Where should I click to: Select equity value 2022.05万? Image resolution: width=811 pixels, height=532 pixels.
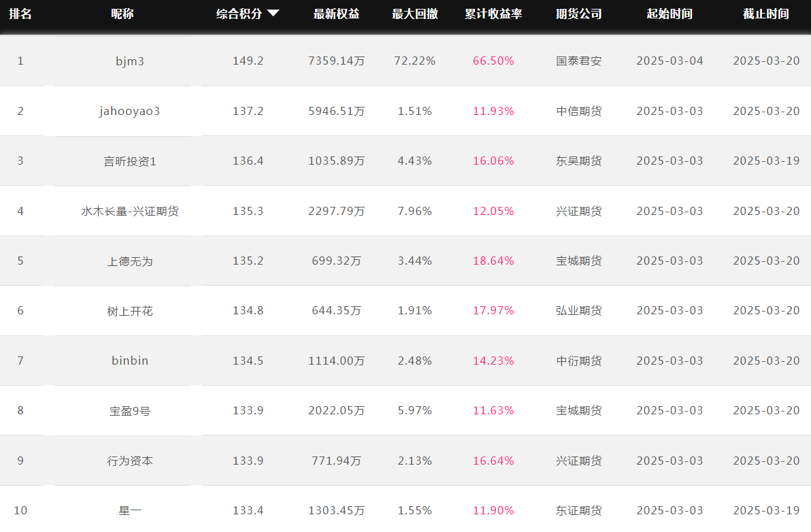336,410
